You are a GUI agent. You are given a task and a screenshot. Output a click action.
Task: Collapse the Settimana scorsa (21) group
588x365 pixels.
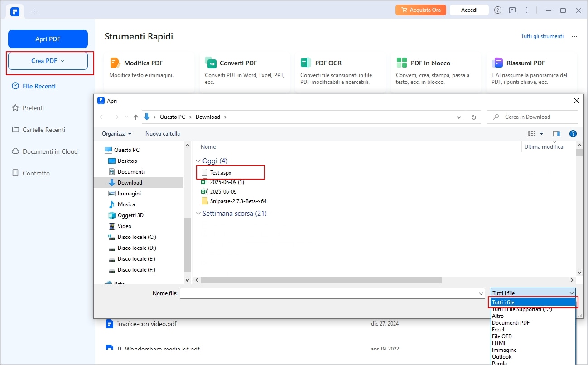click(198, 214)
